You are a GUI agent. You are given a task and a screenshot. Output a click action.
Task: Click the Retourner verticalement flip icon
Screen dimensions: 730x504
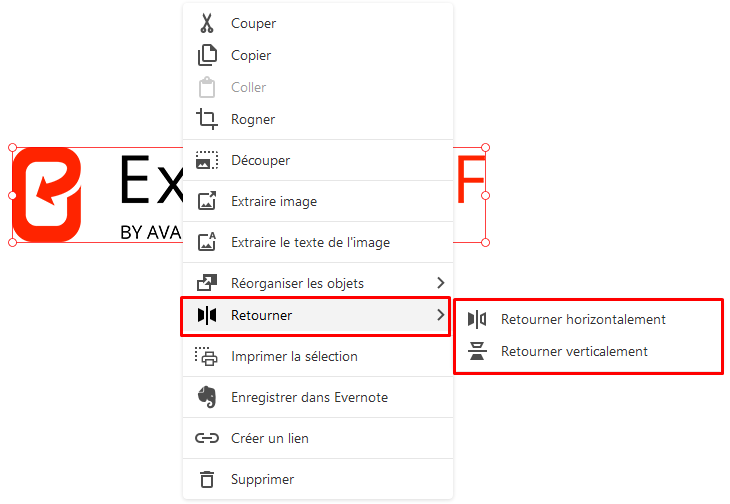[x=477, y=351]
